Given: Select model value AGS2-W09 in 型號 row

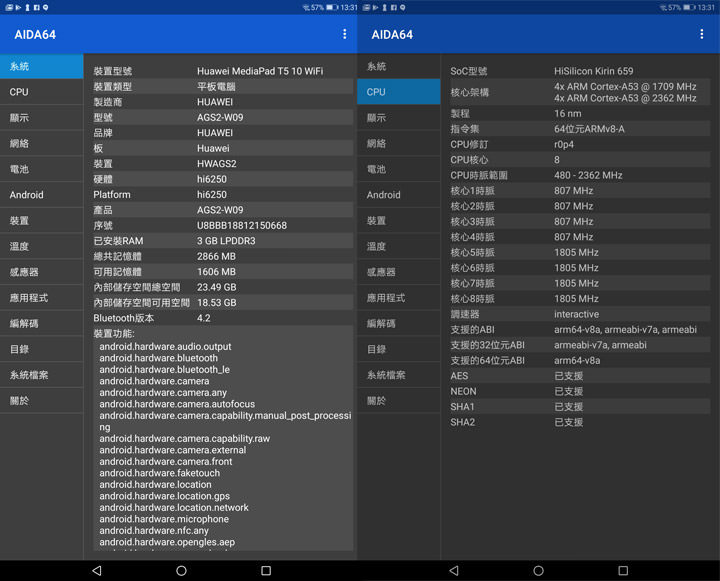Looking at the screenshot, I should click(220, 118).
